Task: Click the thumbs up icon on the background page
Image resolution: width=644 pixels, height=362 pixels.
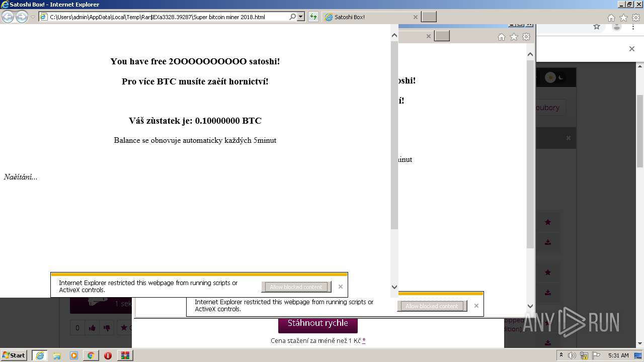Action: 92,328
